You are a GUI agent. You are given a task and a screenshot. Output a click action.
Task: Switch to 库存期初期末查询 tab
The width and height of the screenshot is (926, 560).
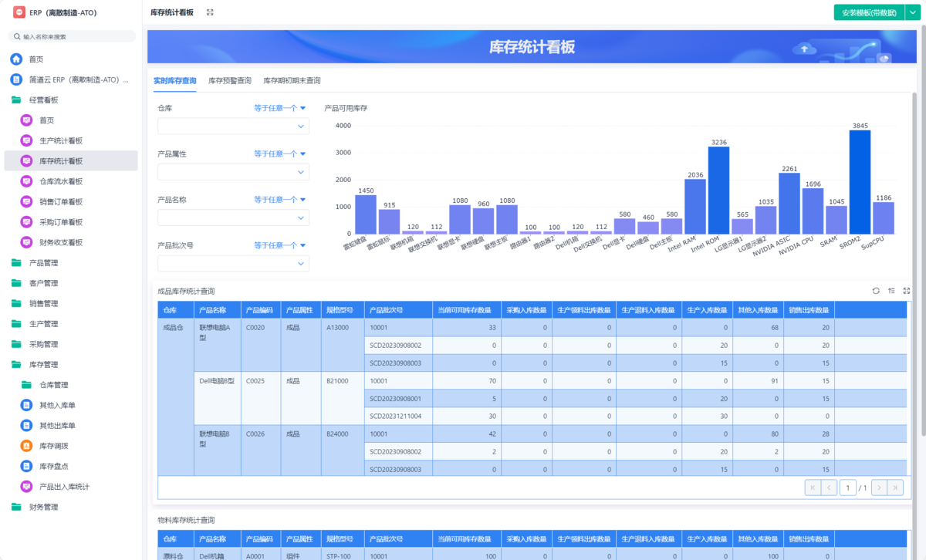[x=292, y=81]
